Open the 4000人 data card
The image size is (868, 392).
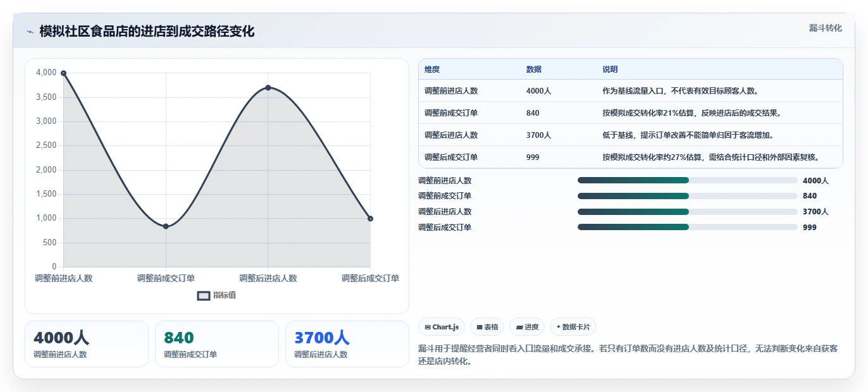click(87, 344)
